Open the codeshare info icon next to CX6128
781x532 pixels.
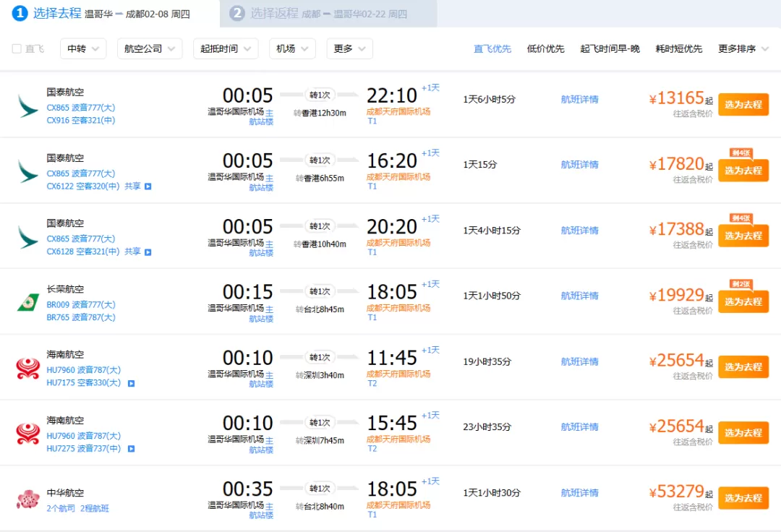(148, 252)
